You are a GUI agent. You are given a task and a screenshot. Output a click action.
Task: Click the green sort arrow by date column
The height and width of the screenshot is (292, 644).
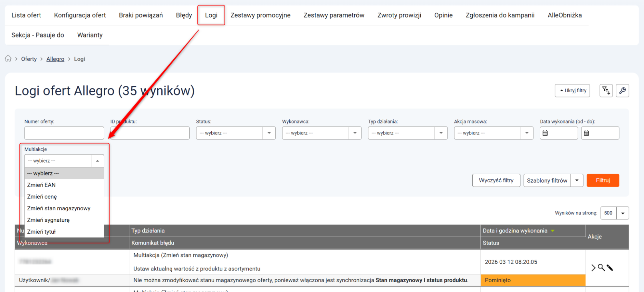[x=553, y=231]
